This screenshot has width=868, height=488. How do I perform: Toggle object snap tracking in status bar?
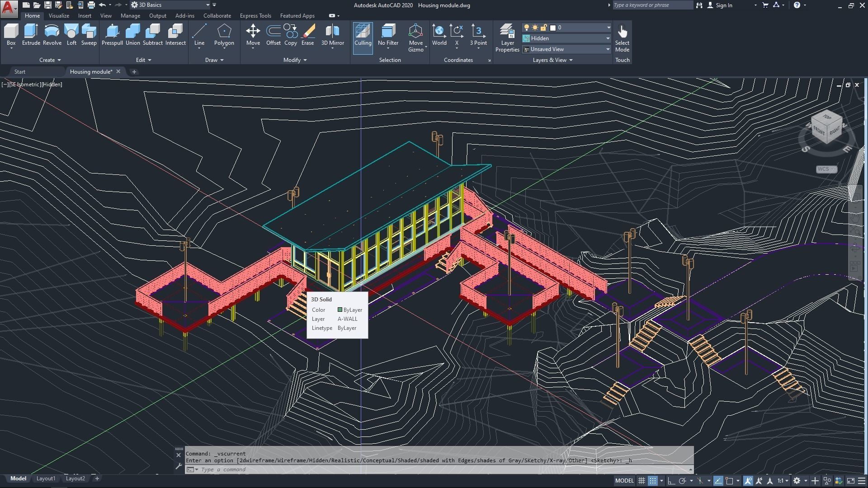coord(718,481)
